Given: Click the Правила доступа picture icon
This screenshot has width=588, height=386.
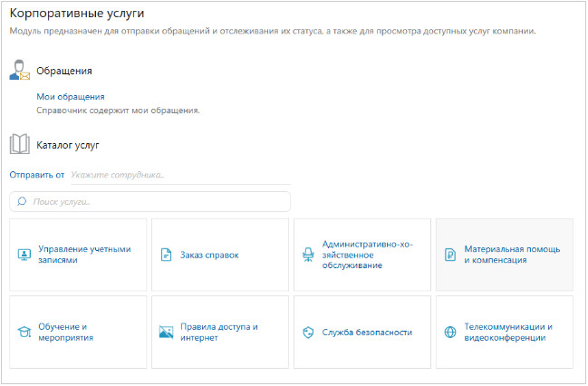Looking at the screenshot, I should (166, 332).
